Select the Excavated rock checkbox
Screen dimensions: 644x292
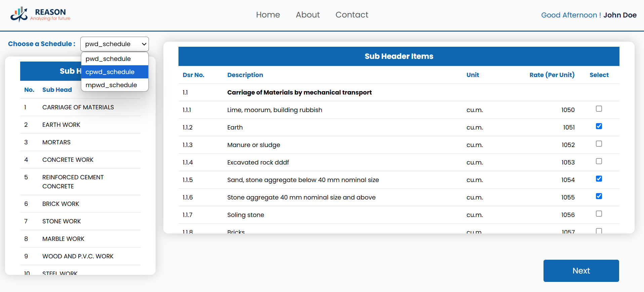pos(599,161)
